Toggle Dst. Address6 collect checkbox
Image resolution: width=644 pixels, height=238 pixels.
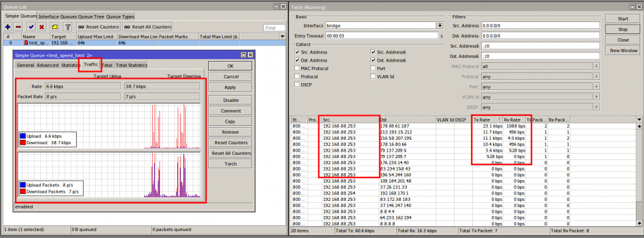click(x=373, y=60)
